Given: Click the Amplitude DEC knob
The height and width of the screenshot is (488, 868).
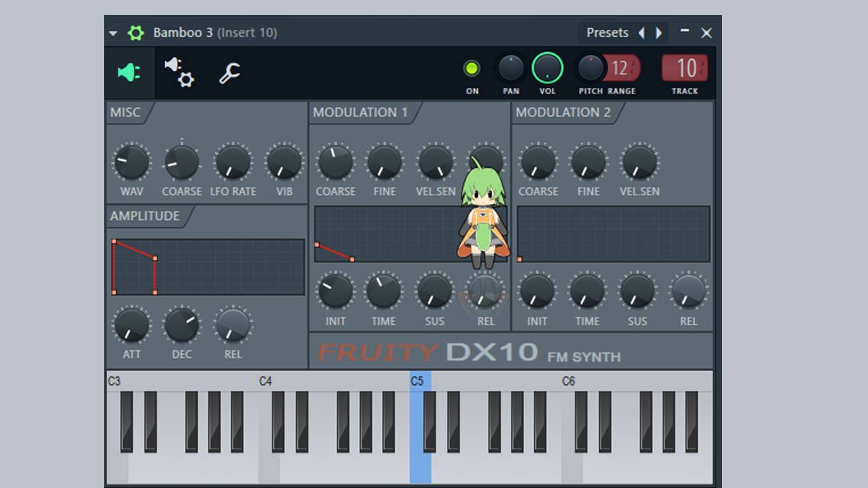Looking at the screenshot, I should 182,325.
